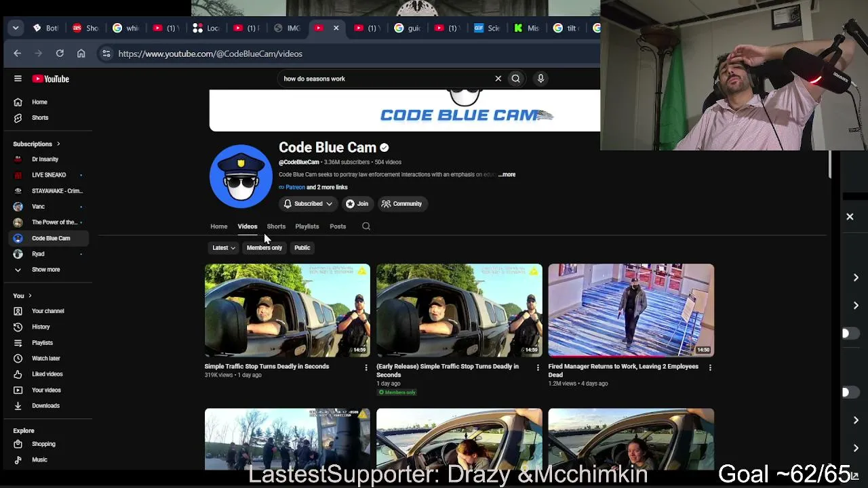Open the channel Posts tab
The height and width of the screenshot is (488, 868).
click(338, 226)
